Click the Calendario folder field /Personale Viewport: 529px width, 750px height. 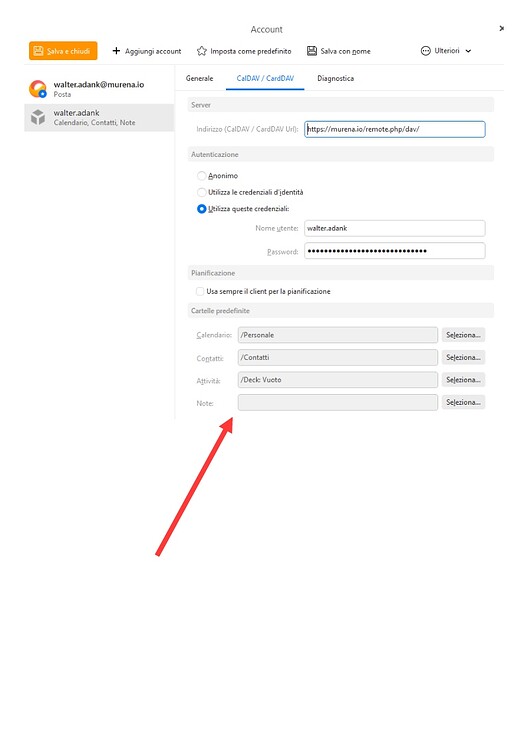(338, 335)
